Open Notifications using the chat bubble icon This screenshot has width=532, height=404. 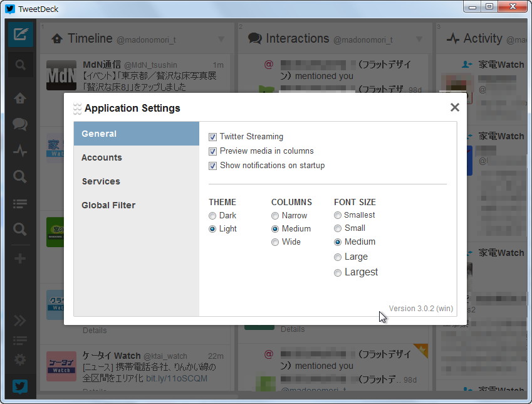click(19, 125)
